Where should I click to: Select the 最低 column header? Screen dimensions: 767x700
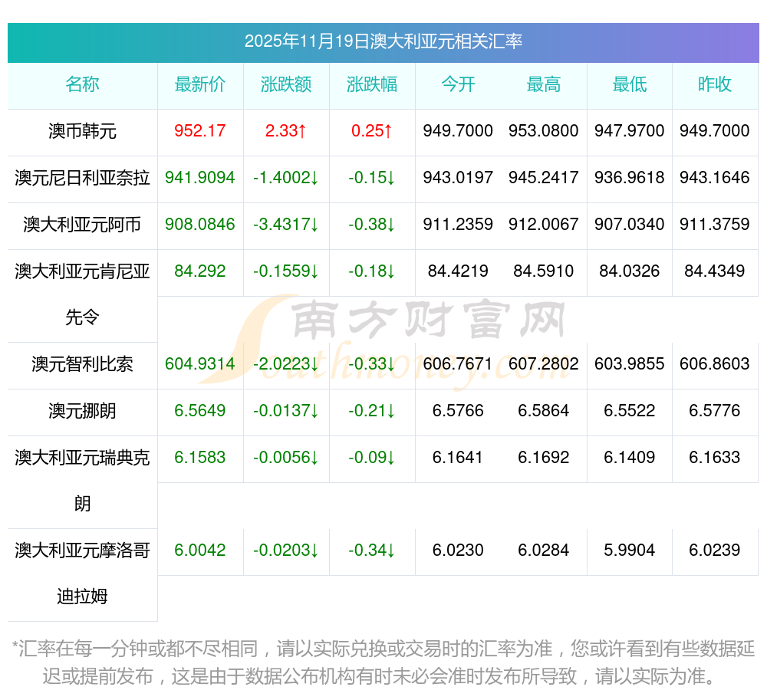pos(629,85)
